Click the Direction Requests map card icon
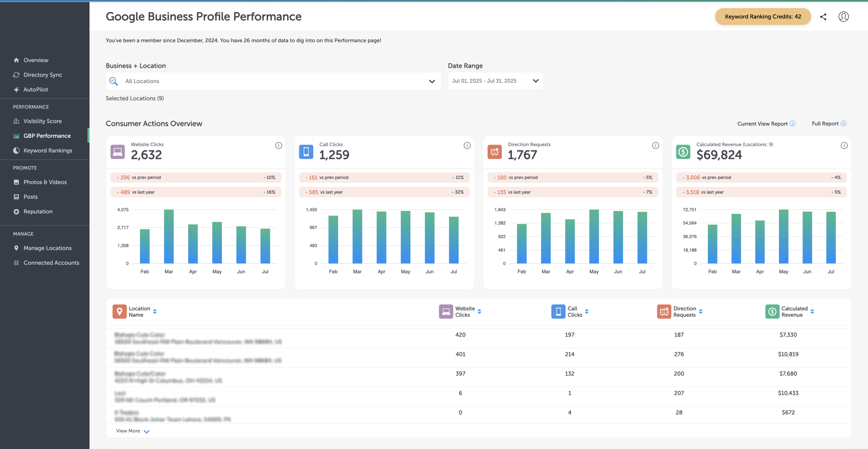This screenshot has width=868, height=449. click(x=495, y=152)
